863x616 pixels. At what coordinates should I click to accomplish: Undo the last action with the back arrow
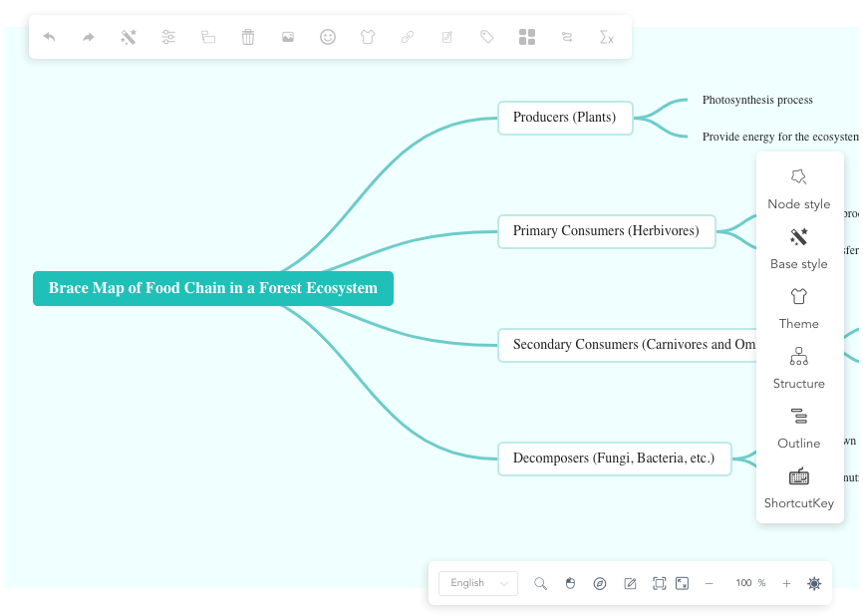point(49,37)
